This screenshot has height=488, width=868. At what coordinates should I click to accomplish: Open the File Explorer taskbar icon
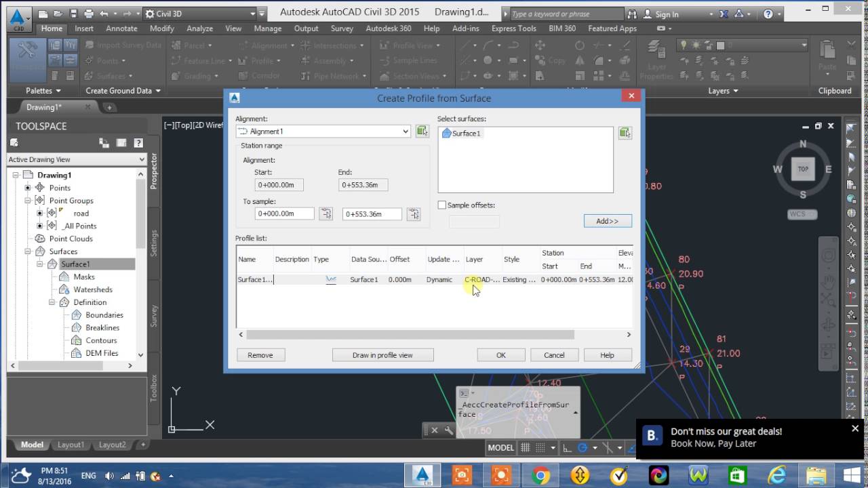[x=816, y=475]
